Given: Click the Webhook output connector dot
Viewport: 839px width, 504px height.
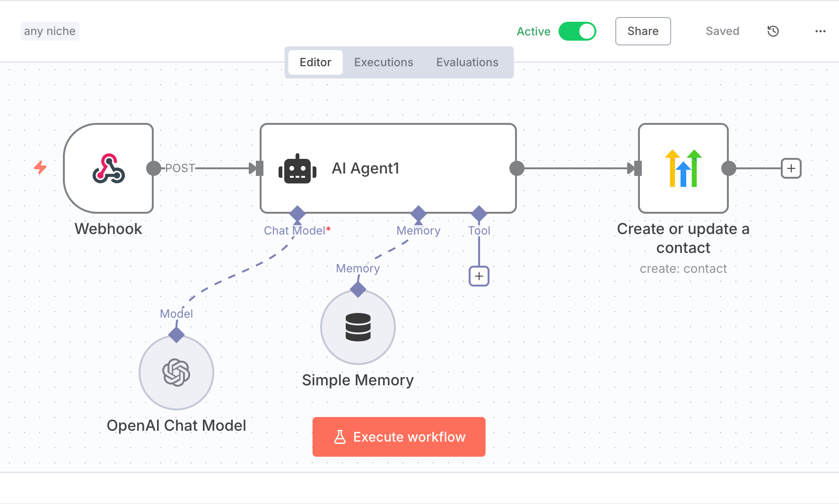Looking at the screenshot, I should (x=154, y=168).
